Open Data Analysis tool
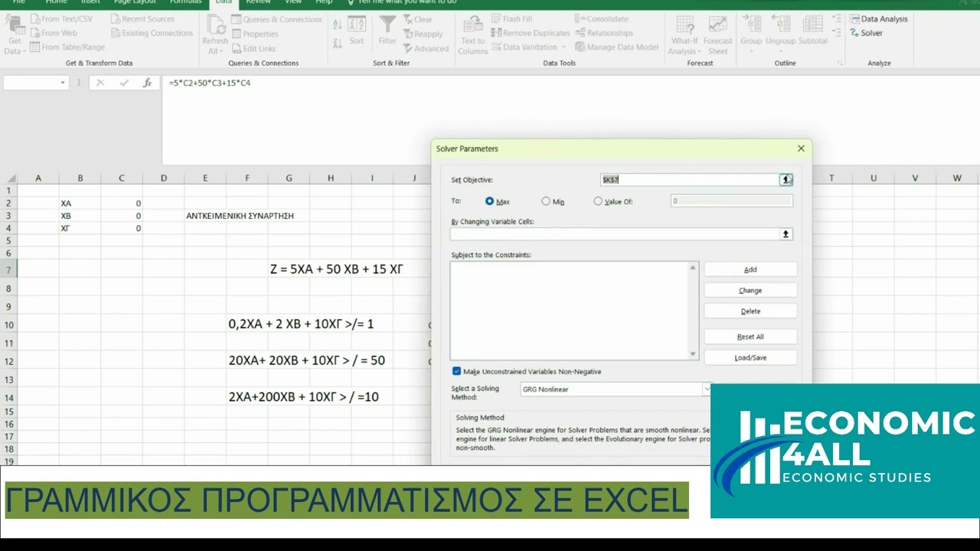 (878, 19)
